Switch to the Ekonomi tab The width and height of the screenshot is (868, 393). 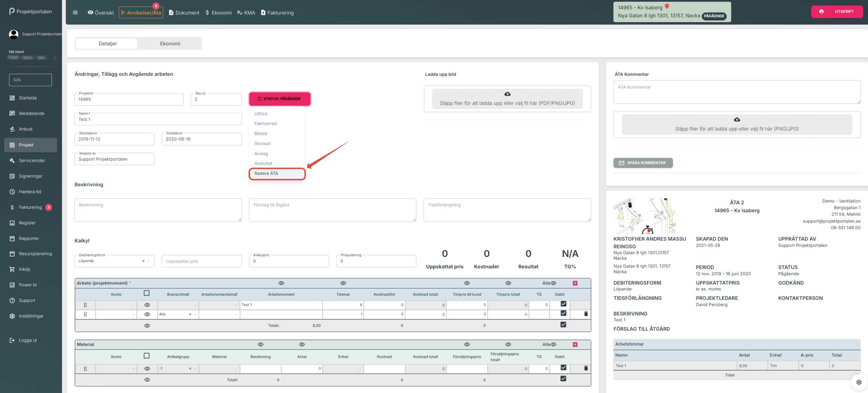click(x=170, y=44)
